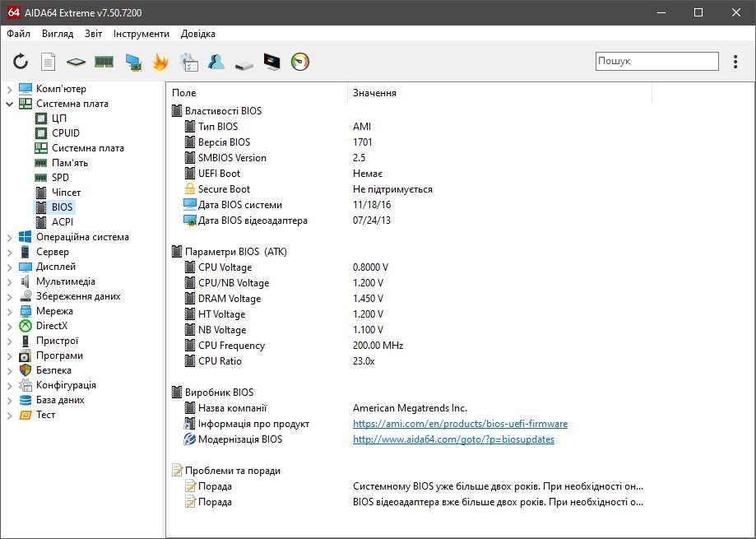Viewport: 756px width, 539px height.
Task: Open the aida64.com biosupdates link
Action: pyautogui.click(x=453, y=439)
